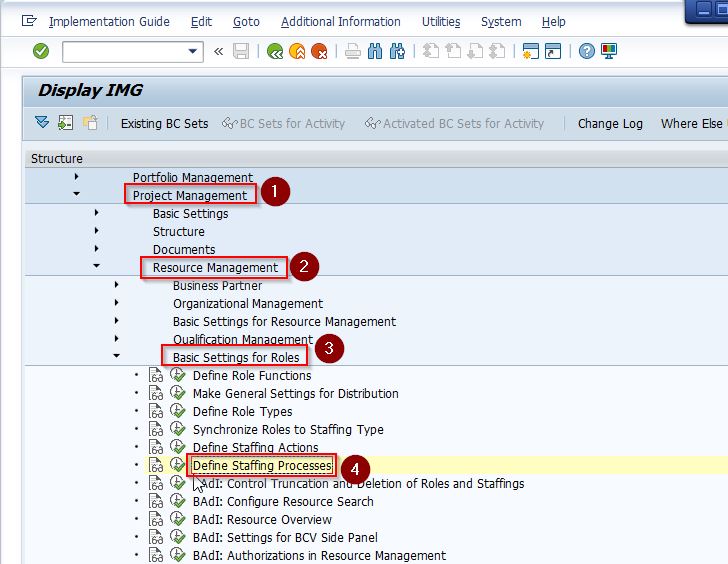Expand the Structure node under Project Management
728x564 pixels.
click(97, 230)
